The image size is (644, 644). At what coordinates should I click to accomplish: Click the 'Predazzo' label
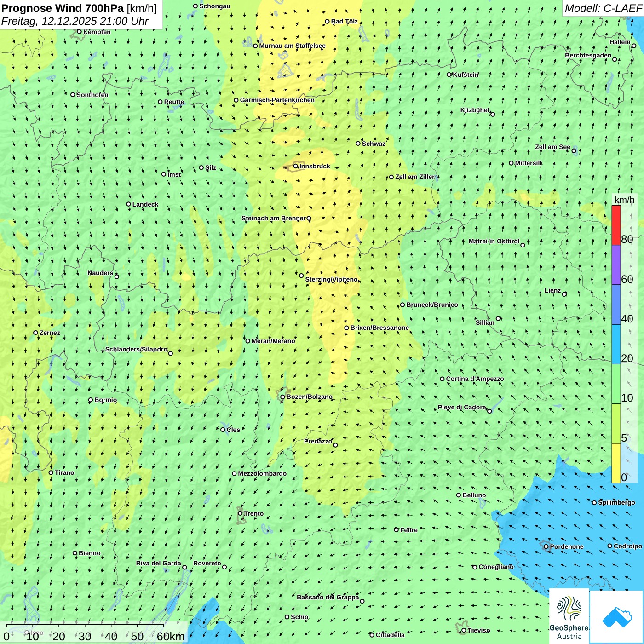coord(318,441)
